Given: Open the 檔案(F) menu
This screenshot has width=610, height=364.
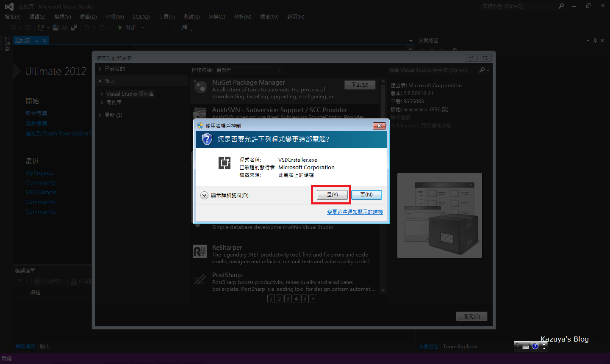Looking at the screenshot, I should (13, 17).
